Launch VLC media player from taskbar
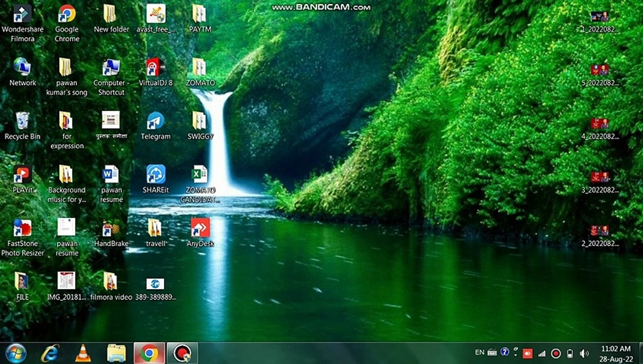Screen dimensions: 643x364 pos(83,353)
